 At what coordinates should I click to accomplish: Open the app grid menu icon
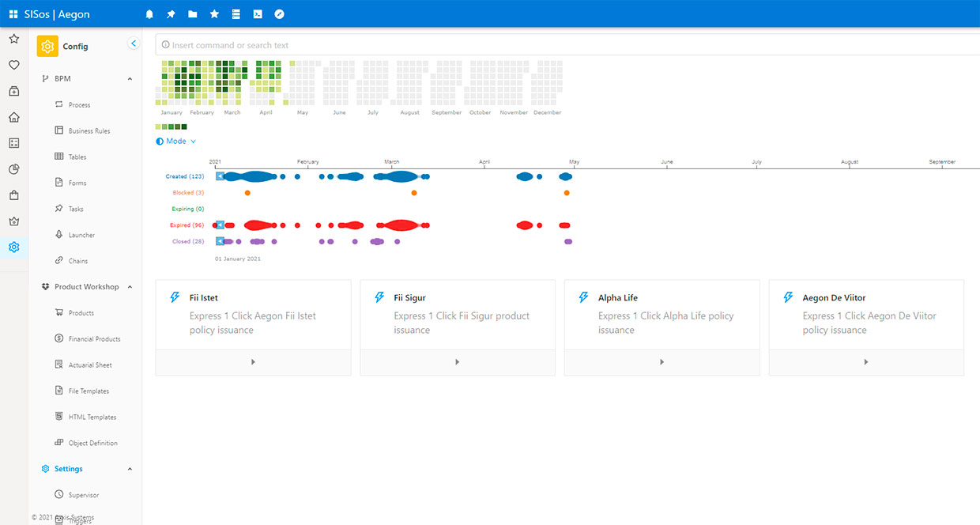coord(13,14)
